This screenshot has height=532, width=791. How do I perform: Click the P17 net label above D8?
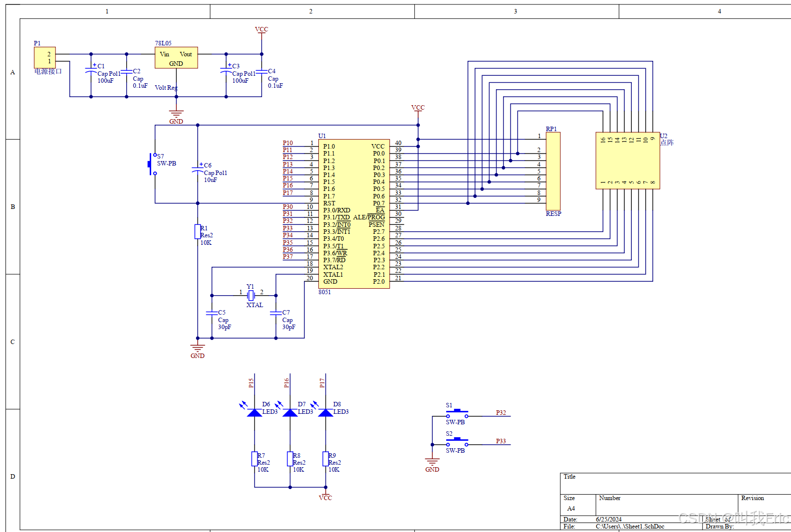click(x=322, y=383)
